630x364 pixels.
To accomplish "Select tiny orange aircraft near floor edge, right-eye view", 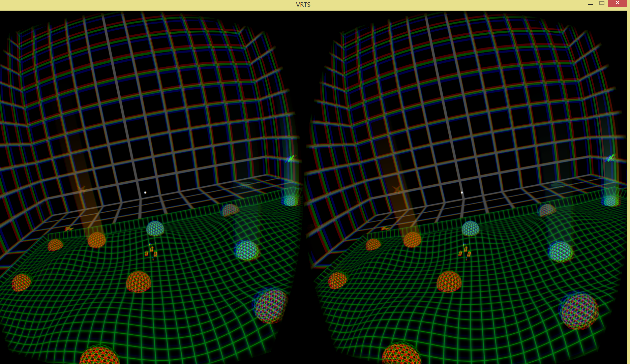I will pos(385,229).
